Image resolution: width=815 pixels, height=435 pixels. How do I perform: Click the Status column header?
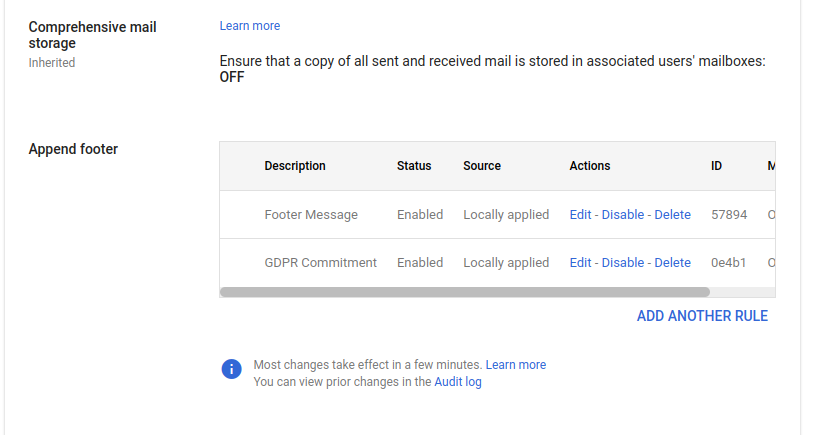click(414, 166)
